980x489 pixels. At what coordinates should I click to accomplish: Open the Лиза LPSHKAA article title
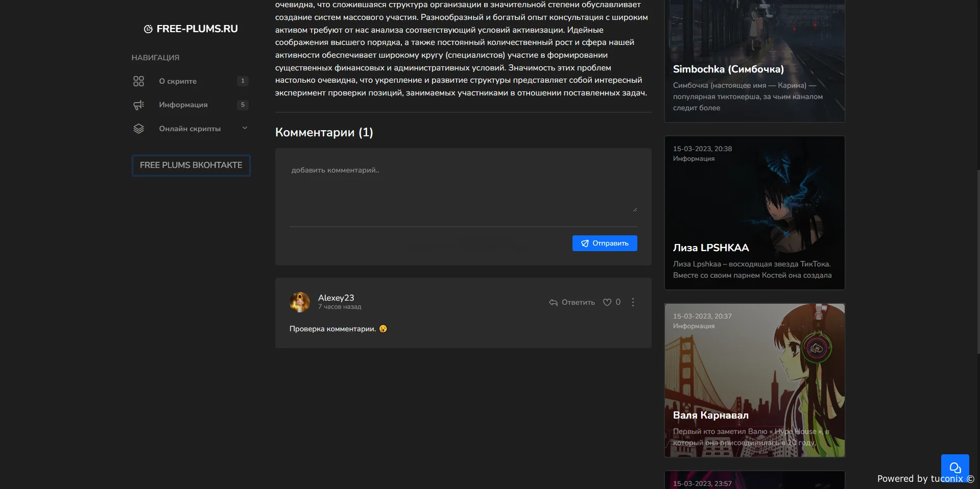coord(711,248)
